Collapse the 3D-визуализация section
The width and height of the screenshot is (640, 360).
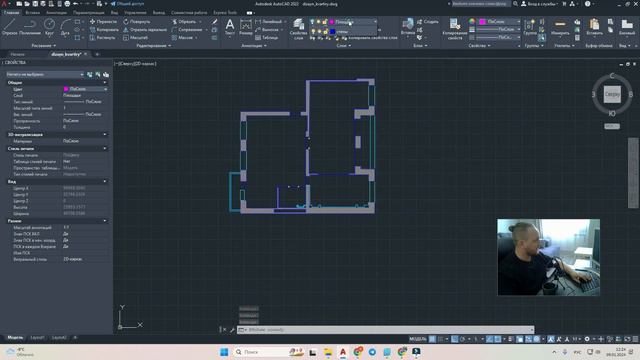[105, 134]
